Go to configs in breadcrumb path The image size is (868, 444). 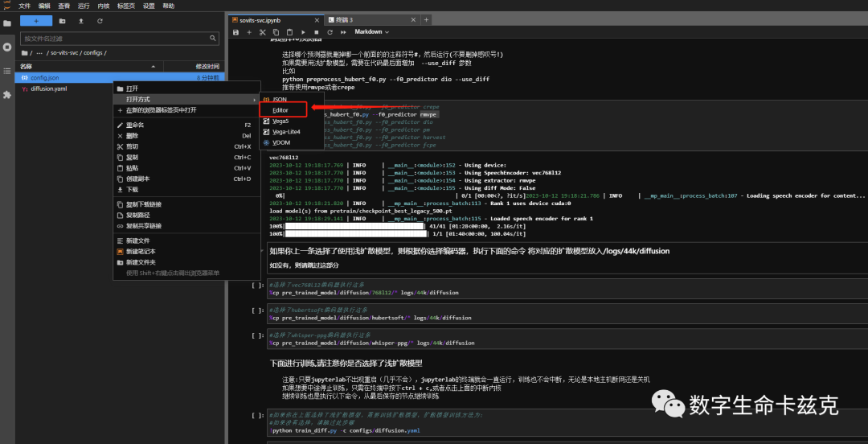93,52
